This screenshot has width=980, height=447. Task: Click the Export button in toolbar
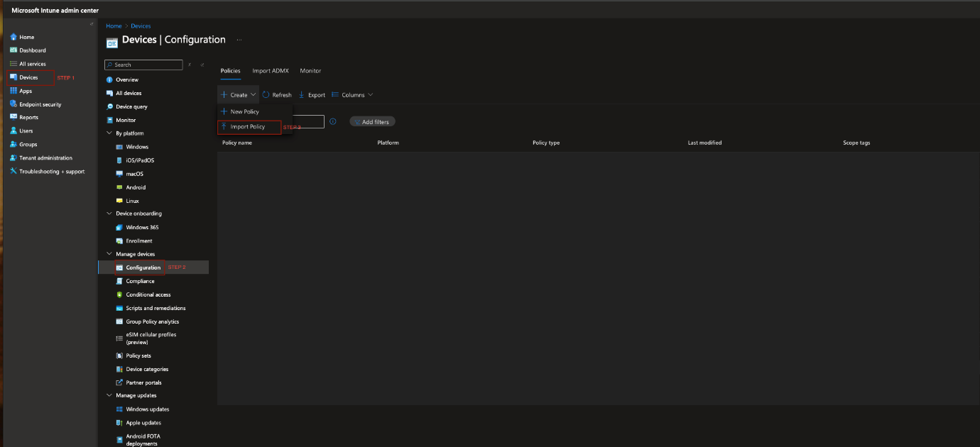[x=312, y=94]
